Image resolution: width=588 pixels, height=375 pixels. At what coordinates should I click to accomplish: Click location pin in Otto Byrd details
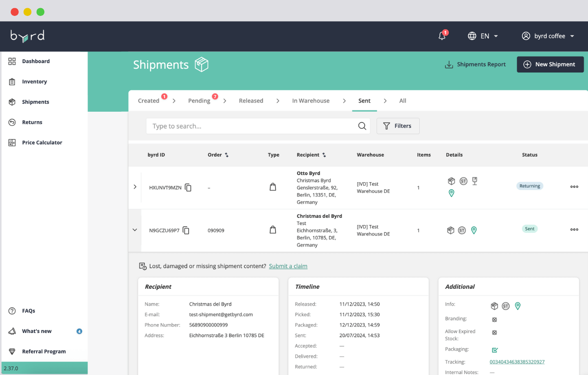pos(451,193)
